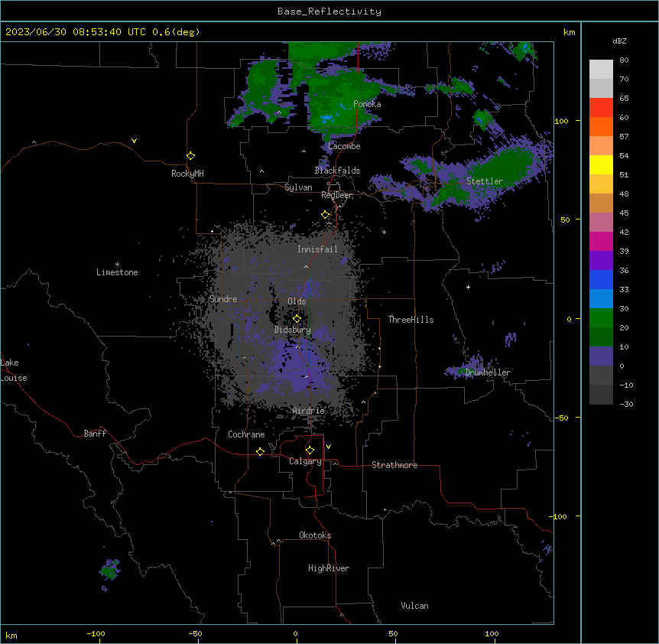
Task: Click the Sundre label
Action: pos(223,299)
